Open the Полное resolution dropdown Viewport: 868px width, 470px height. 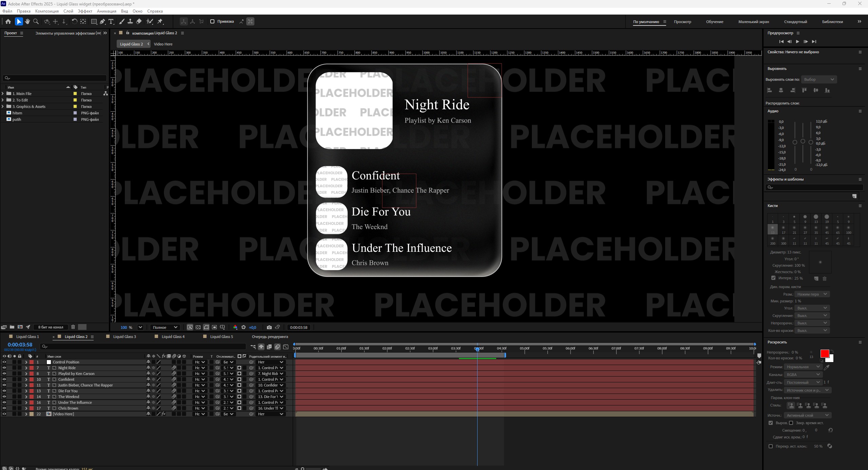pyautogui.click(x=165, y=327)
